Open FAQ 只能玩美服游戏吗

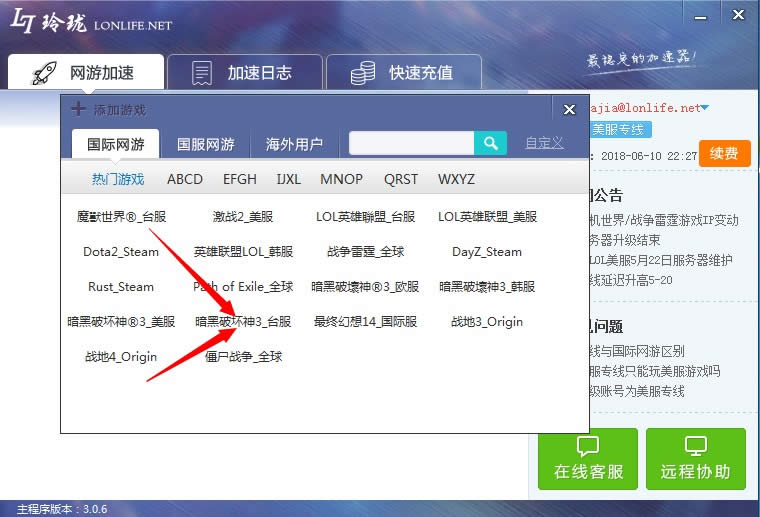click(655, 371)
